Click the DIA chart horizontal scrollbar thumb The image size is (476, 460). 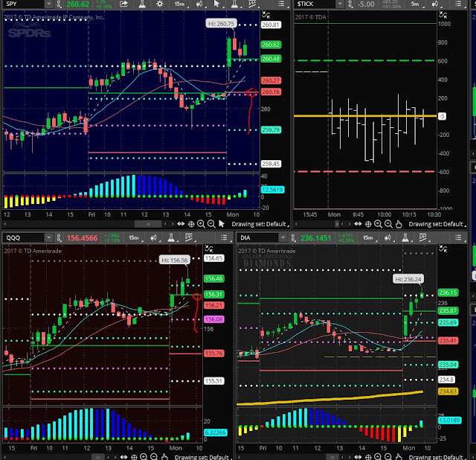(332, 457)
